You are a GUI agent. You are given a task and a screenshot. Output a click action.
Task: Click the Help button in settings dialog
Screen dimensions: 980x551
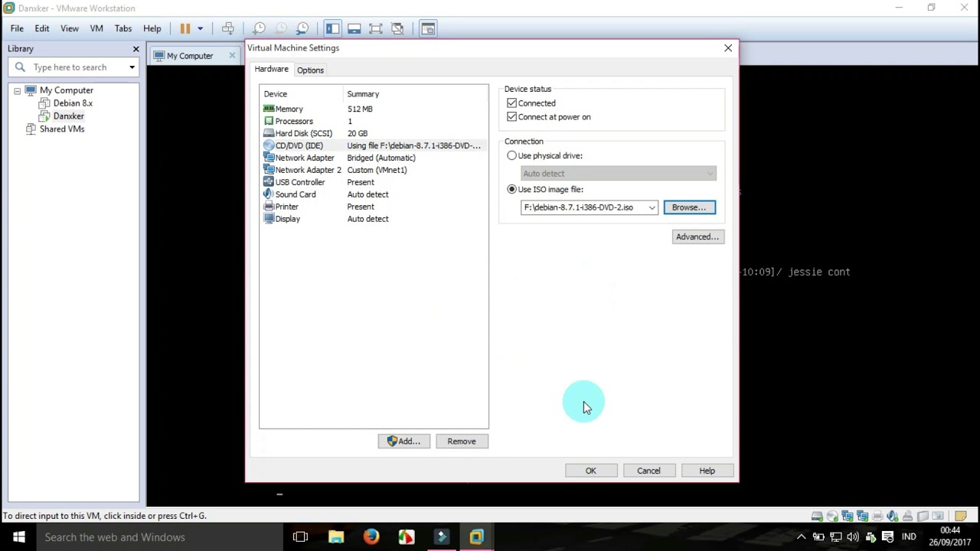pyautogui.click(x=707, y=471)
